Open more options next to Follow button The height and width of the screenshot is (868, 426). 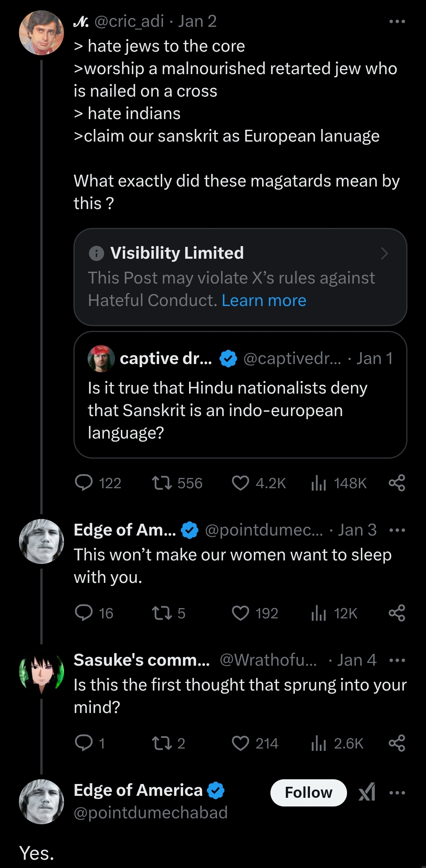click(x=397, y=792)
